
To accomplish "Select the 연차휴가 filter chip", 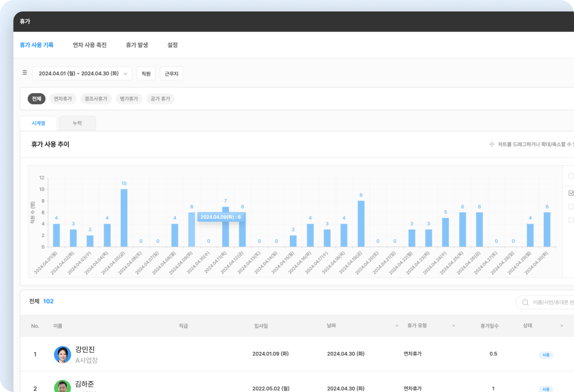I will pyautogui.click(x=63, y=99).
